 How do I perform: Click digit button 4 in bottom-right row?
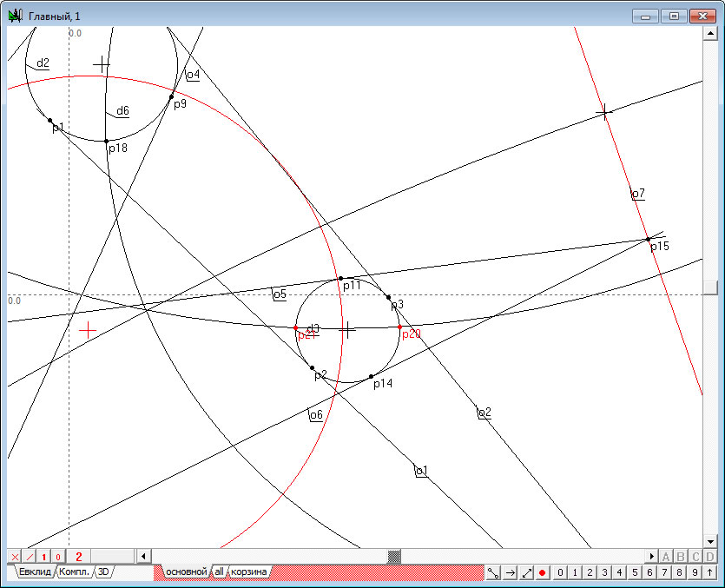tap(619, 572)
